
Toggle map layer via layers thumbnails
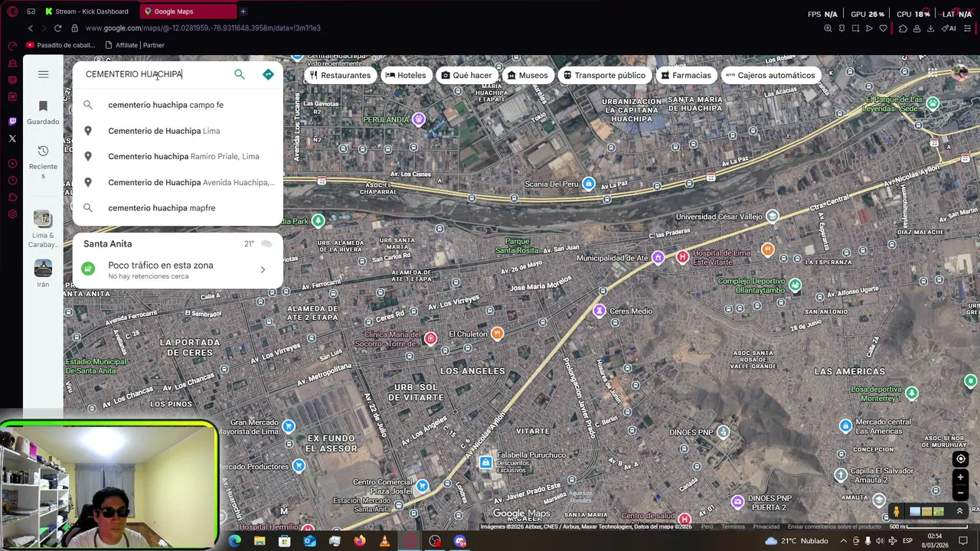pyautogui.click(x=926, y=511)
